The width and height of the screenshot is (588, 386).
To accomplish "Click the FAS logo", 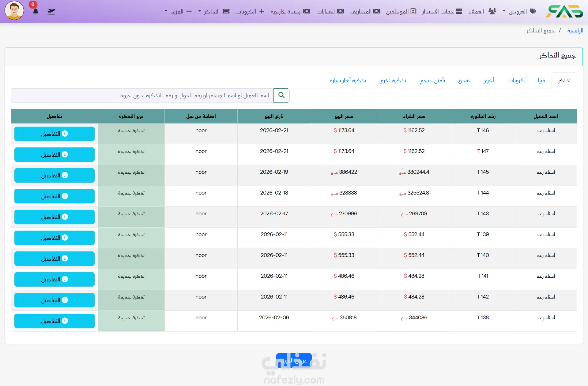I will 564,11.
